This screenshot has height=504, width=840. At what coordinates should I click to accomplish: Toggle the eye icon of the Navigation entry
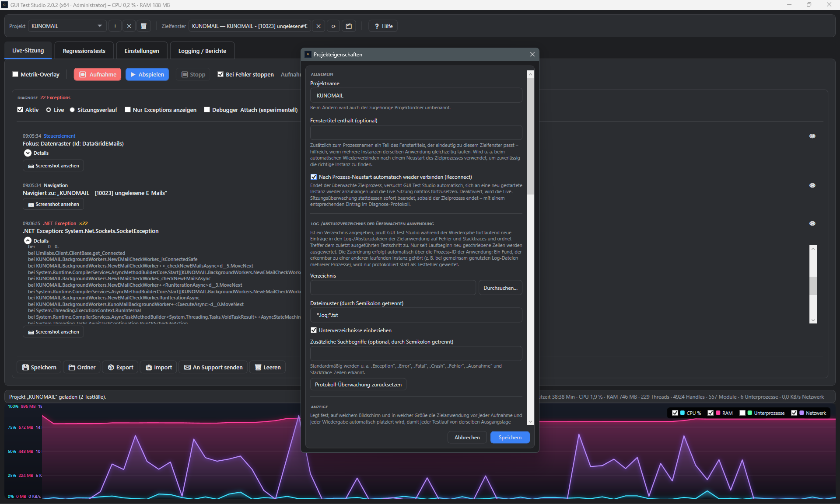[x=812, y=185]
